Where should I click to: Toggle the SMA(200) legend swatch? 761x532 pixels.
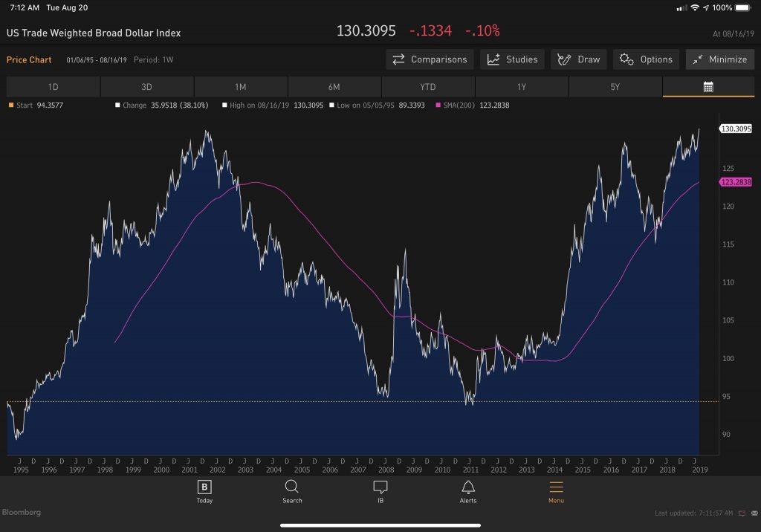[438, 105]
